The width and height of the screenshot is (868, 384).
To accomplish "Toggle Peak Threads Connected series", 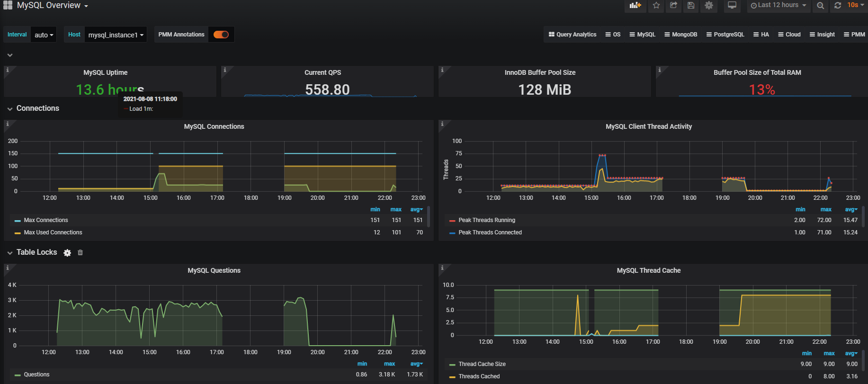I will click(x=490, y=232).
